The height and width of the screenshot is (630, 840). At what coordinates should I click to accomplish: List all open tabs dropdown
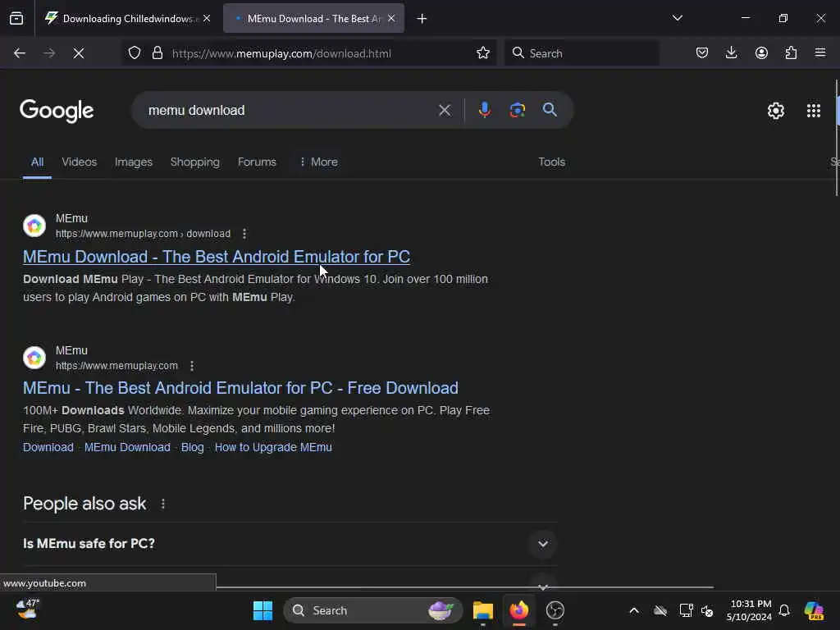click(677, 18)
